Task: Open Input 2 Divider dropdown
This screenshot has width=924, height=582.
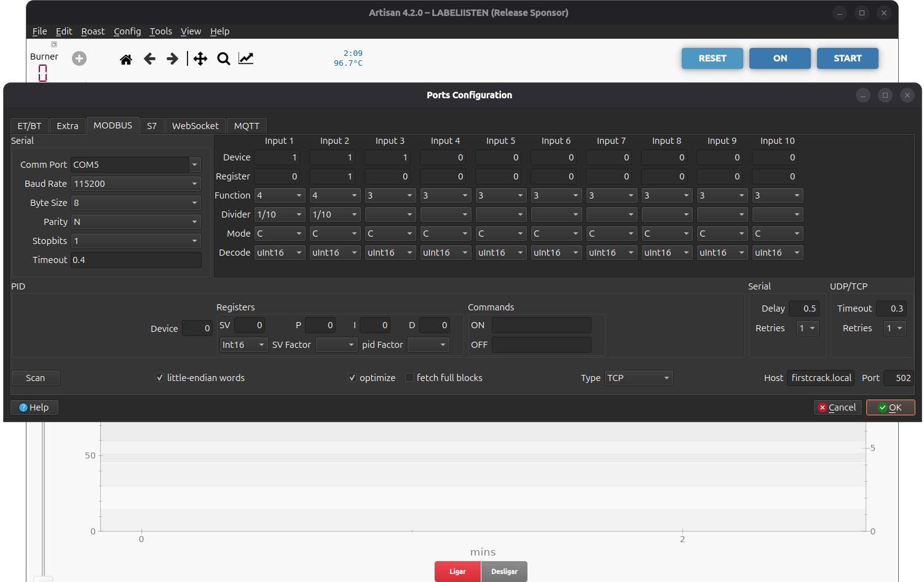Action: 335,214
